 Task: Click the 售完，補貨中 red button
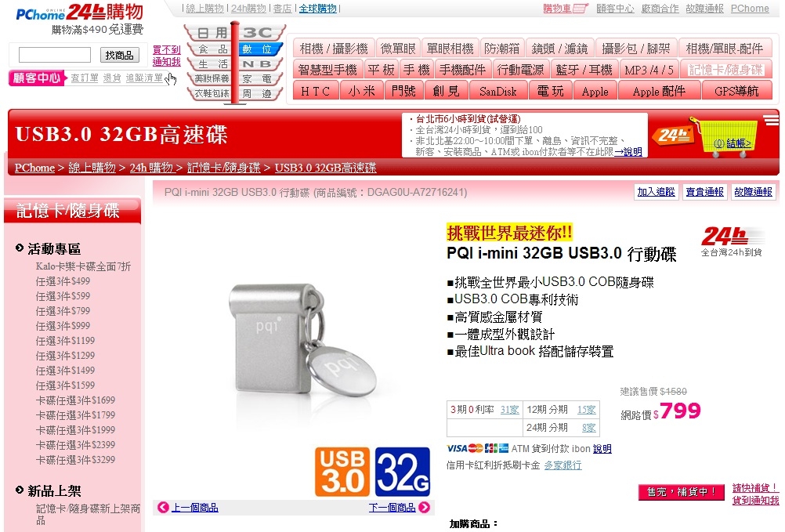click(x=681, y=492)
